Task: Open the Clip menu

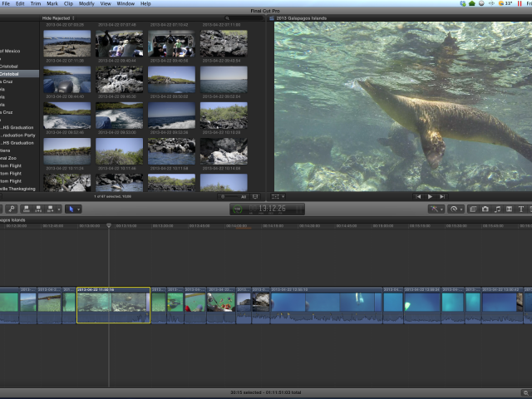Action: tap(68, 3)
